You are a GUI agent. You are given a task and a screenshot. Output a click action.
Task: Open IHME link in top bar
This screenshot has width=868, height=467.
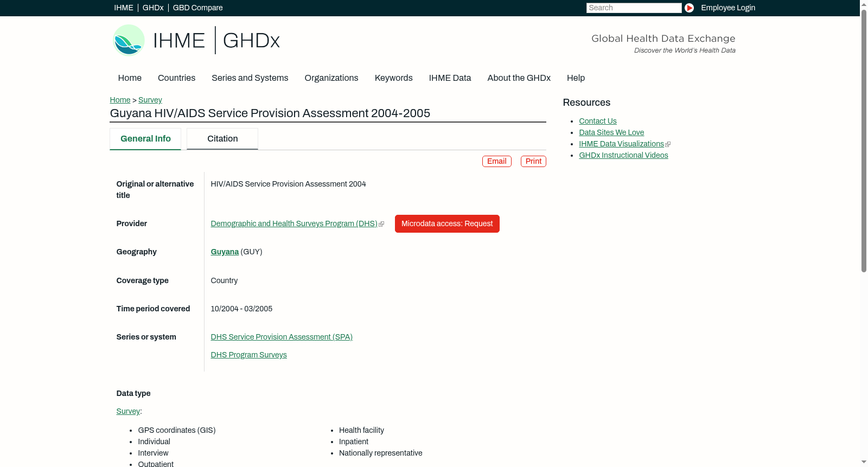[124, 8]
